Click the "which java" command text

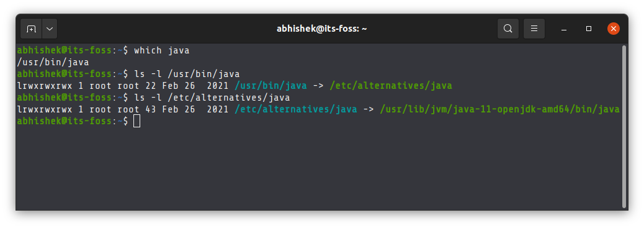(x=162, y=50)
